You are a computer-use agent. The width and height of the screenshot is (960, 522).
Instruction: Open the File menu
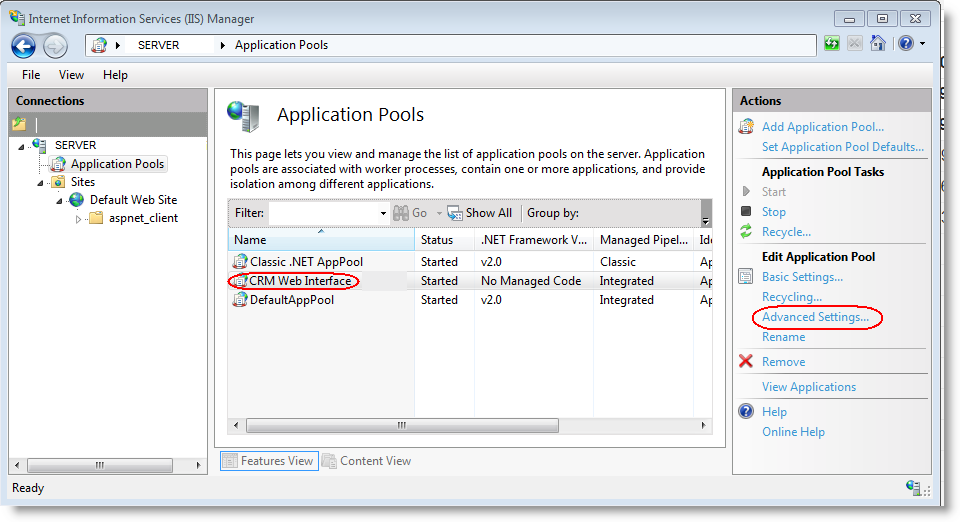31,75
